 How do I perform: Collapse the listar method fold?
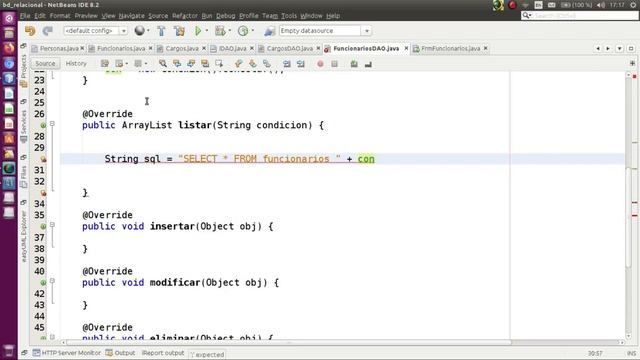52,123
